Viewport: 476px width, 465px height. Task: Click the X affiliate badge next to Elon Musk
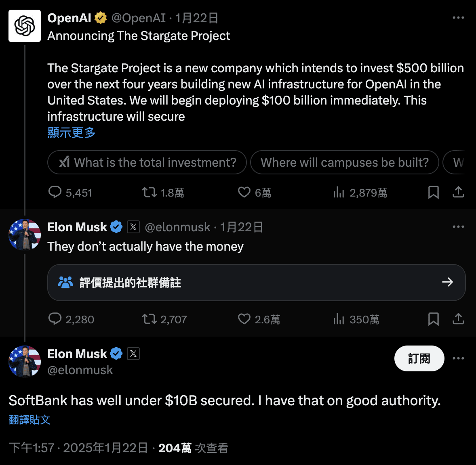(133, 227)
